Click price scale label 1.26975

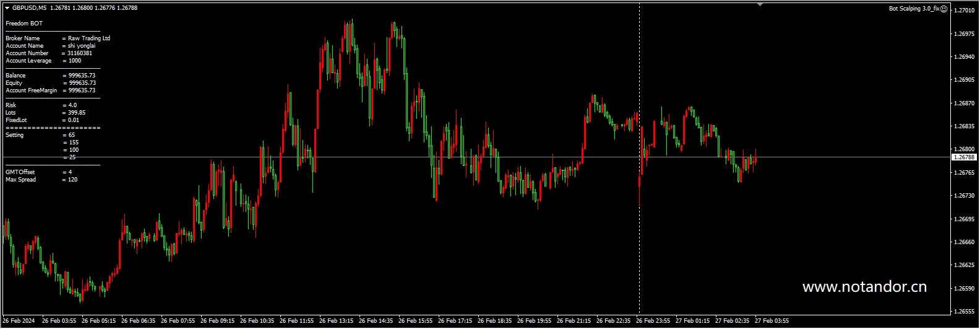(965, 33)
